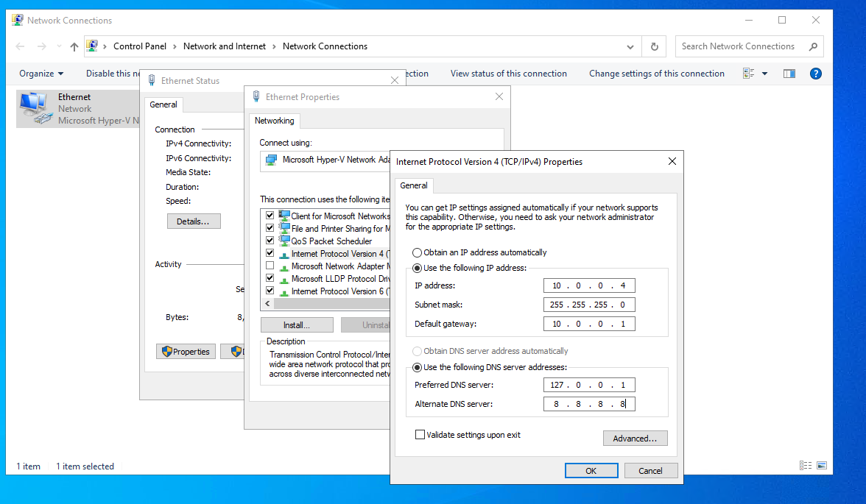Uncheck Internet Protocol Version 6 checkbox
Viewport: 866px width, 504px height.
[270, 291]
